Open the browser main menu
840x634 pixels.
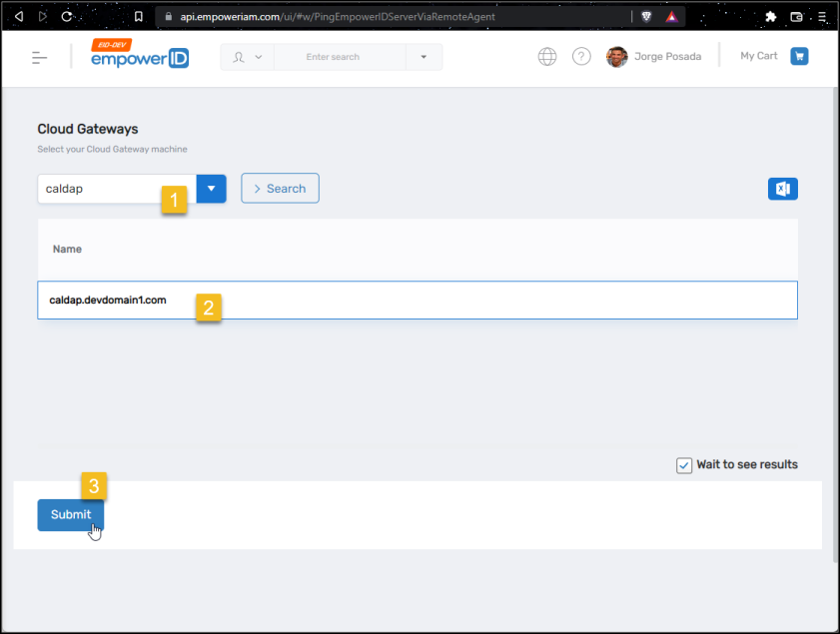click(821, 16)
